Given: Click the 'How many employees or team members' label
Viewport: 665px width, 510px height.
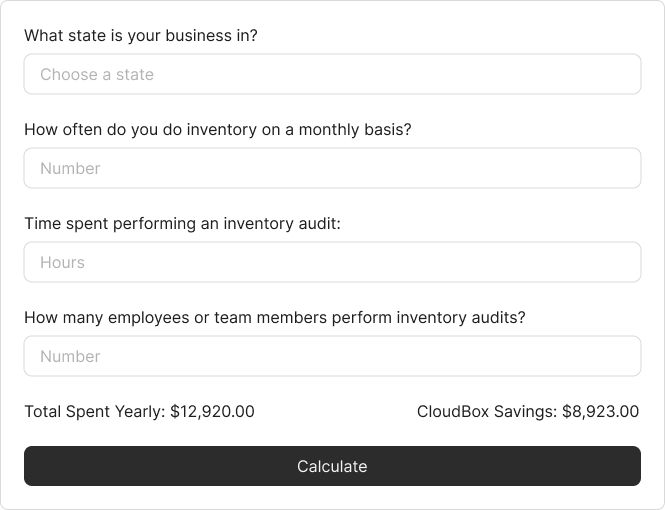Looking at the screenshot, I should pos(274,318).
